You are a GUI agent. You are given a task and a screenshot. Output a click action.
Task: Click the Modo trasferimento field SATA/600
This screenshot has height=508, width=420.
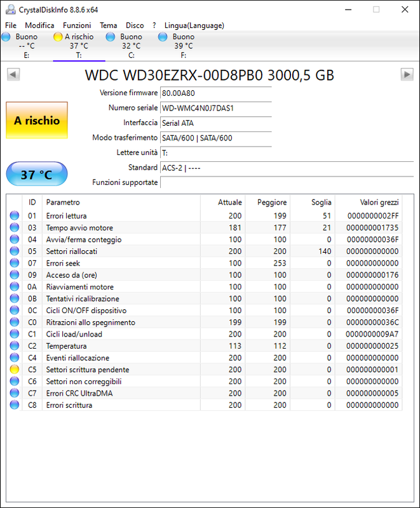click(216, 138)
